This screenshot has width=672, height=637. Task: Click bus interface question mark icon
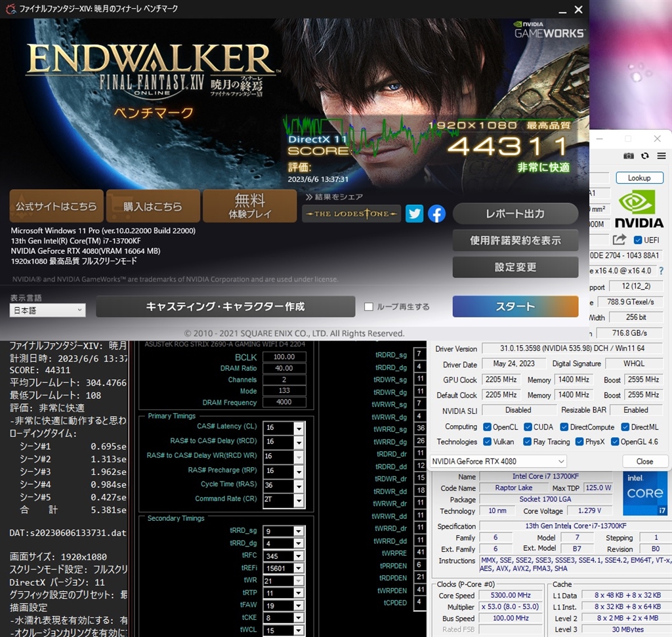[x=661, y=271]
